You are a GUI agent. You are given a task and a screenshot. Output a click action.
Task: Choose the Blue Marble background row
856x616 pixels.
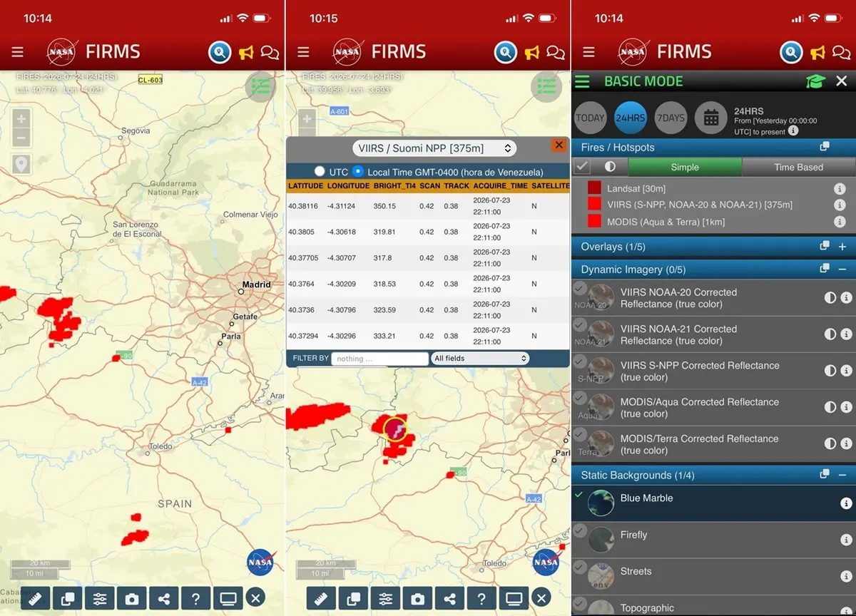[x=713, y=503]
